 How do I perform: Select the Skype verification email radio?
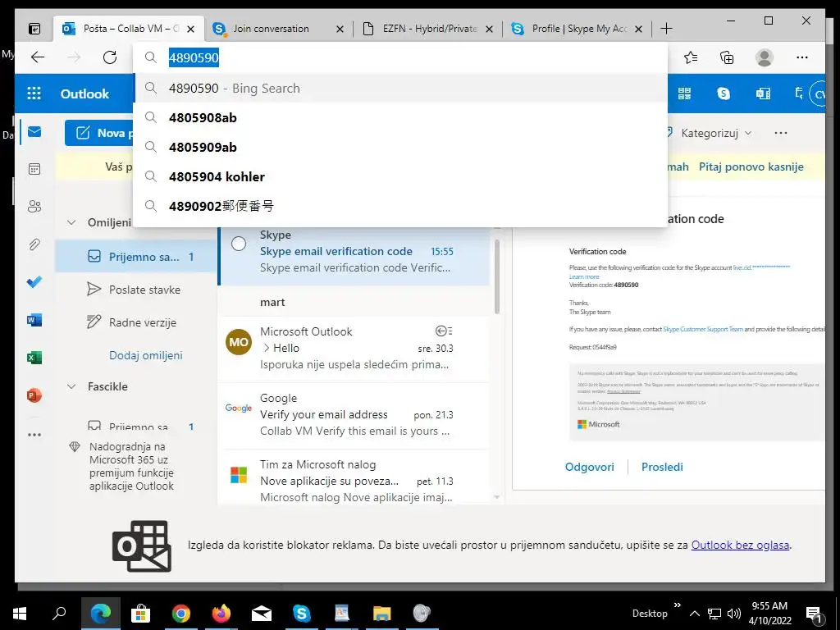(239, 244)
